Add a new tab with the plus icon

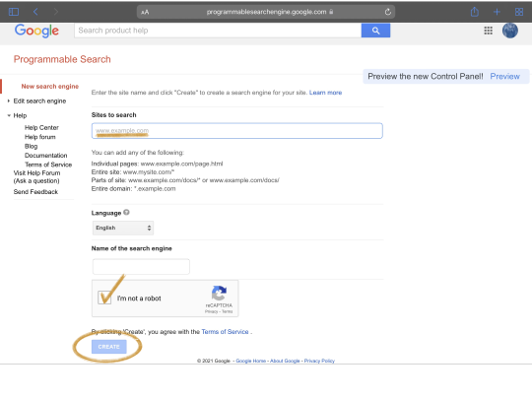(x=497, y=12)
